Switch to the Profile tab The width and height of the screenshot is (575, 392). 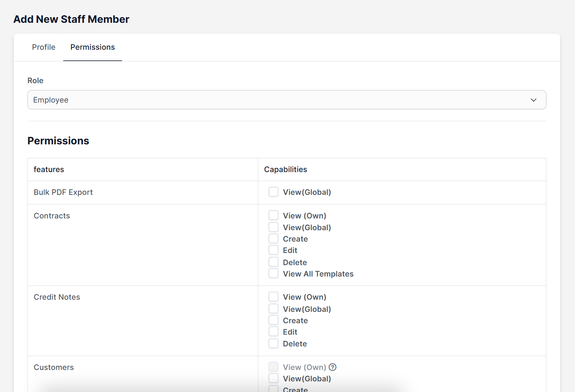[x=44, y=47]
